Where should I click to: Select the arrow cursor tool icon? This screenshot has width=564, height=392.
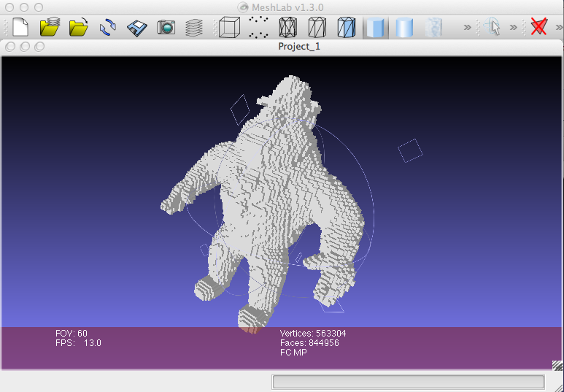[493, 28]
